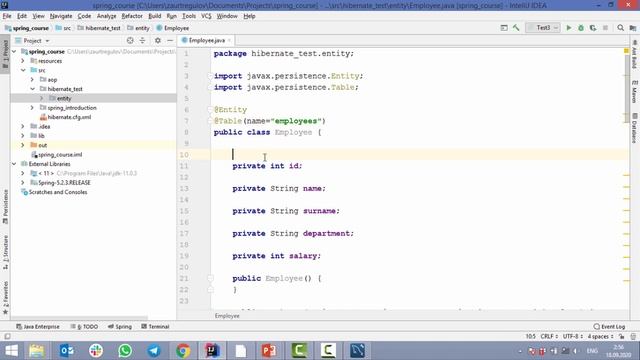Open Chrome from the taskbar
The width and height of the screenshot is (640, 360).
(183, 351)
